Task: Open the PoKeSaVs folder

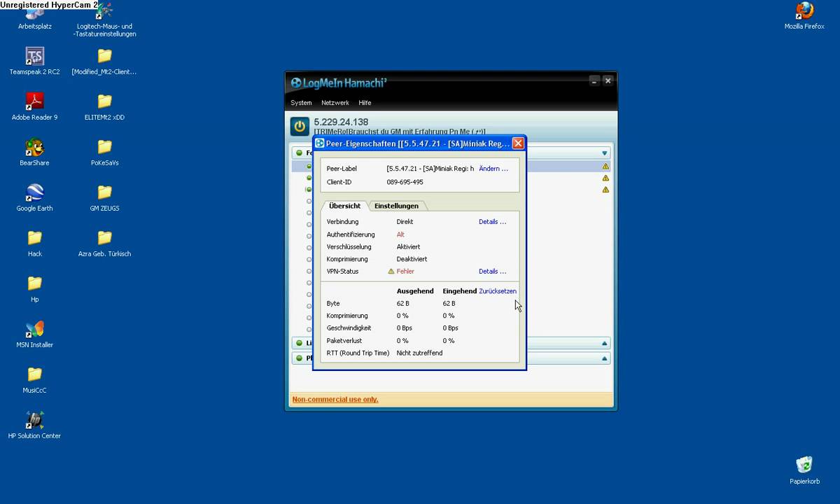Action: 104,152
